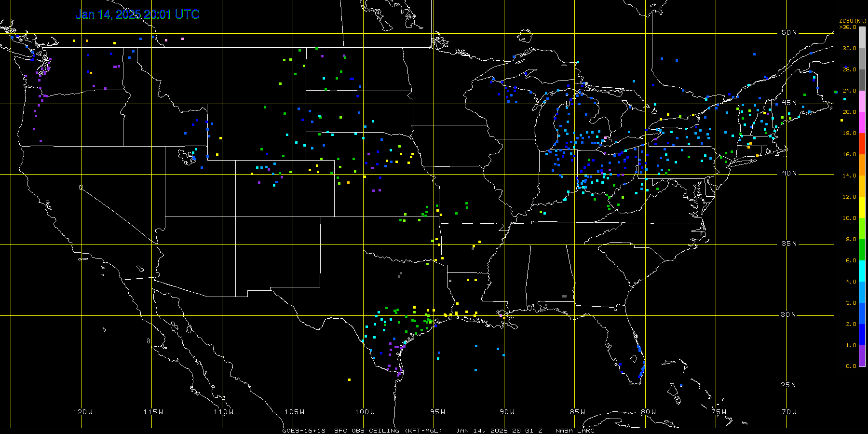The image size is (868, 434).
Task: Click the '6.0' legend label
Action: pyautogui.click(x=851, y=260)
